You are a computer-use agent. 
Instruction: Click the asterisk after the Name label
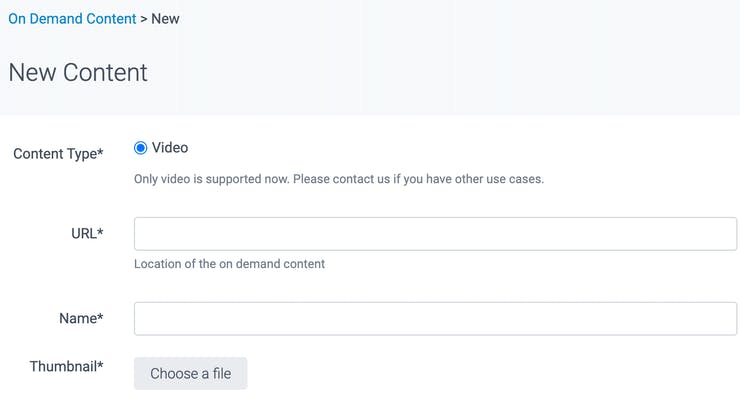click(100, 316)
